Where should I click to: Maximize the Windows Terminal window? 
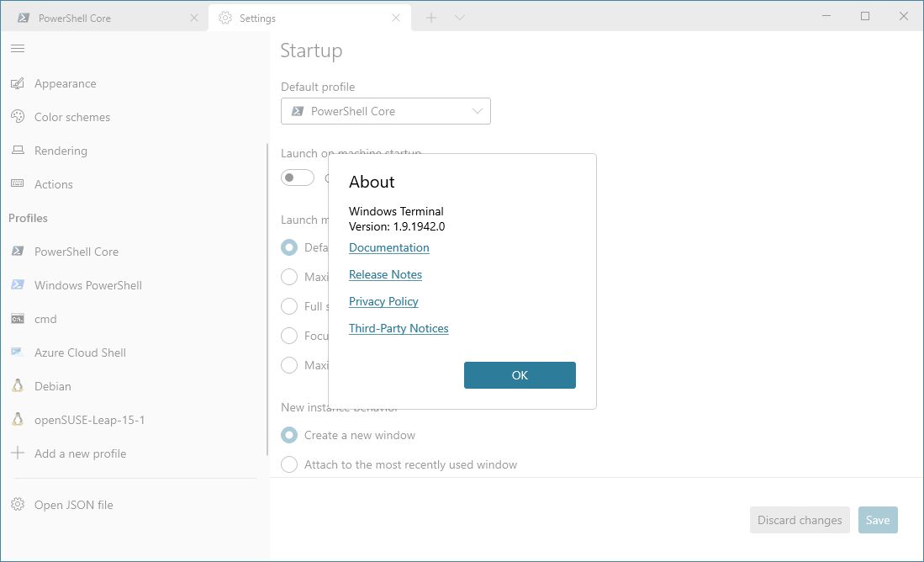click(865, 16)
